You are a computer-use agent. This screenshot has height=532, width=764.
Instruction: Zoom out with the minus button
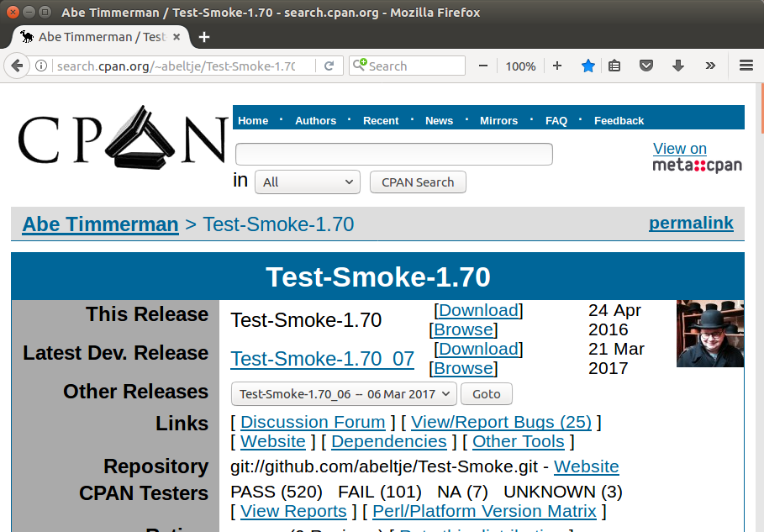click(483, 66)
